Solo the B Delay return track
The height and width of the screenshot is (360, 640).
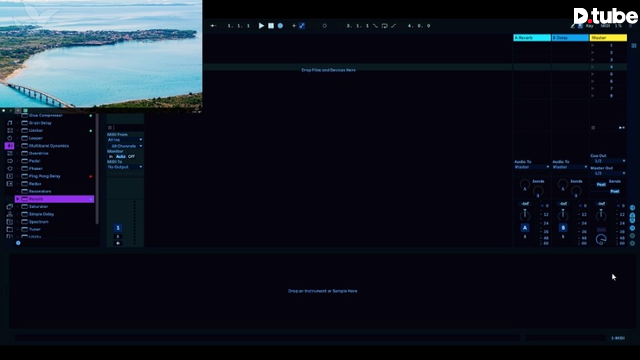pos(563,237)
